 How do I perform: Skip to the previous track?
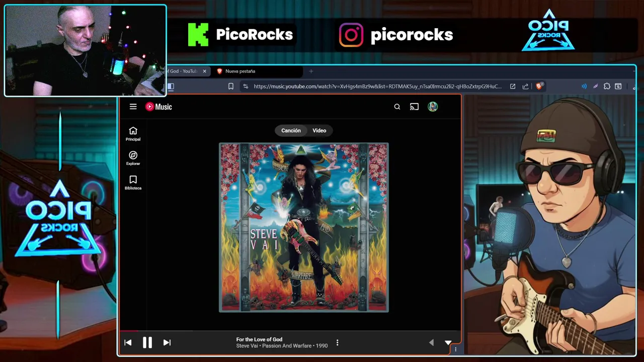coord(128,342)
